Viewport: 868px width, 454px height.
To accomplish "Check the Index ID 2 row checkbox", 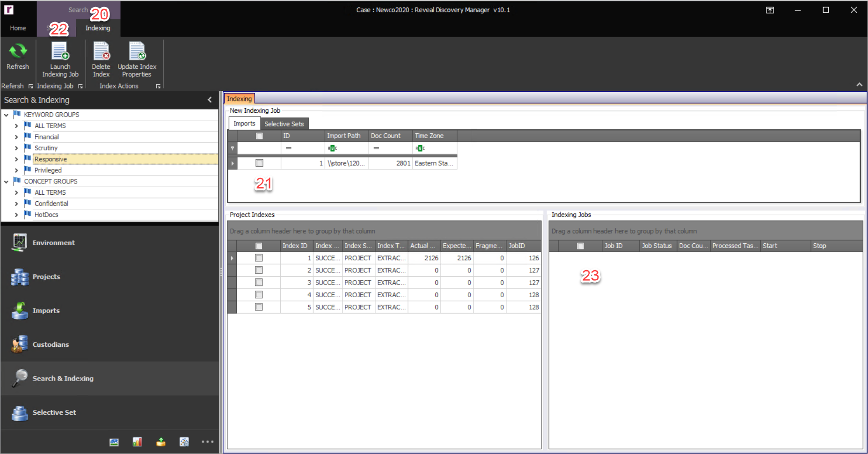I will (259, 270).
